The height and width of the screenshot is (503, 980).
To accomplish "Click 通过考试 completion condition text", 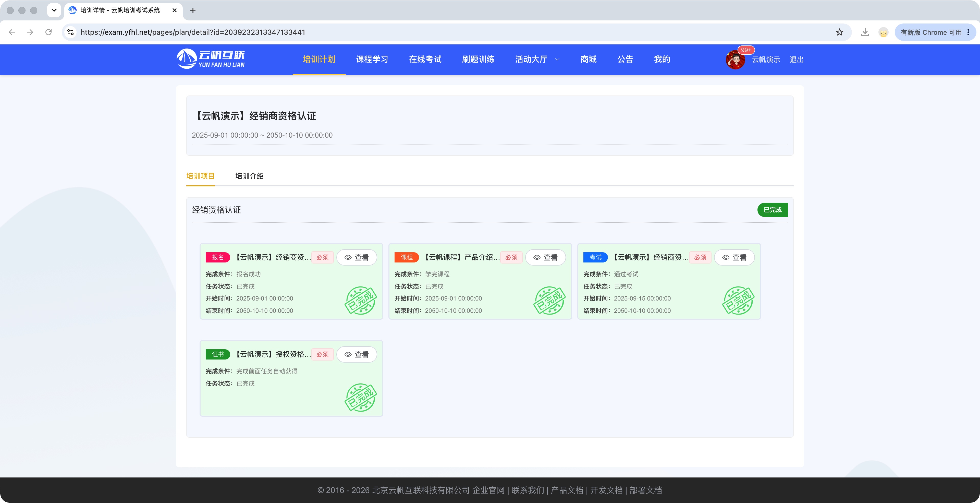I will [626, 274].
